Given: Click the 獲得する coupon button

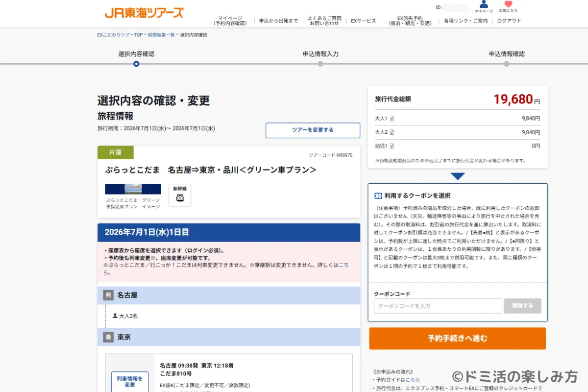Looking at the screenshot, I should [x=522, y=306].
